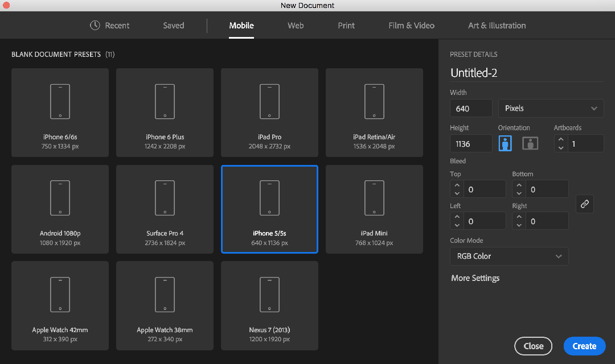Click the Bottom bleed value field
The width and height of the screenshot is (615, 364).
click(x=547, y=189)
